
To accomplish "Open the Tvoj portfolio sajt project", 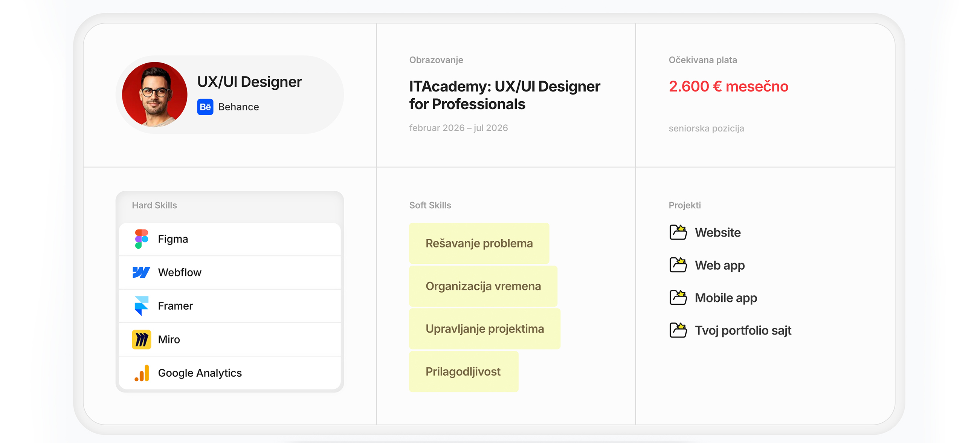I will [743, 330].
